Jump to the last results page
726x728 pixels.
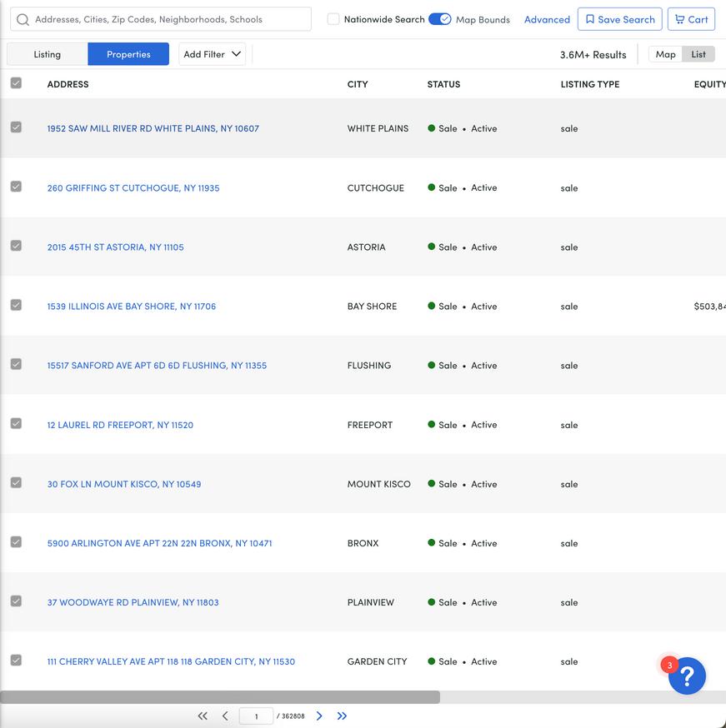pos(342,716)
